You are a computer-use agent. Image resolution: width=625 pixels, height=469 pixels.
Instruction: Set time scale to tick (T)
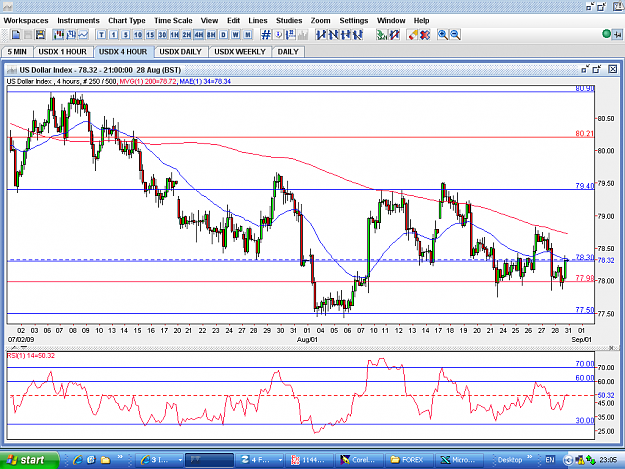pos(101,35)
